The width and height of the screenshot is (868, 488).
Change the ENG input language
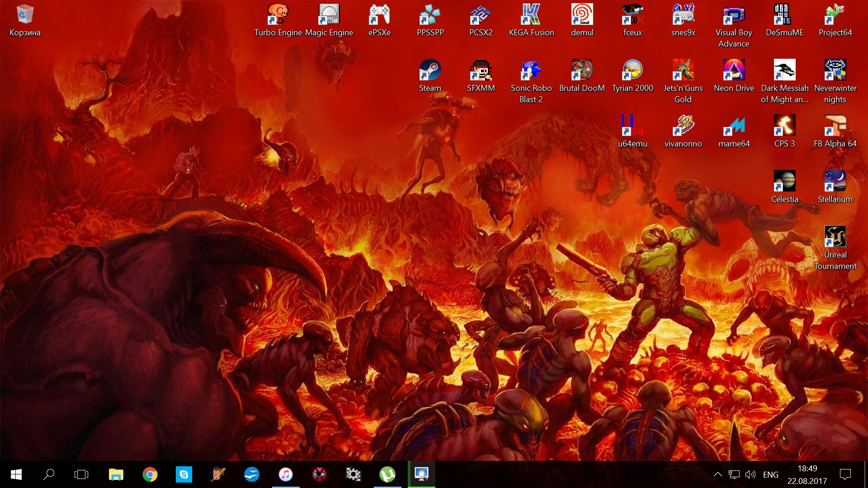771,474
